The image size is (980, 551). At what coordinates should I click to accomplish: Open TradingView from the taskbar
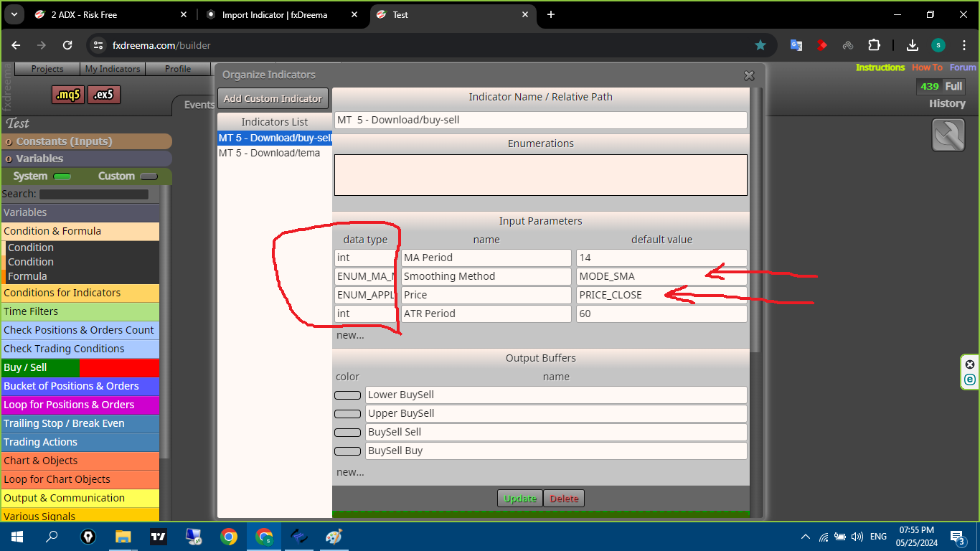click(159, 537)
